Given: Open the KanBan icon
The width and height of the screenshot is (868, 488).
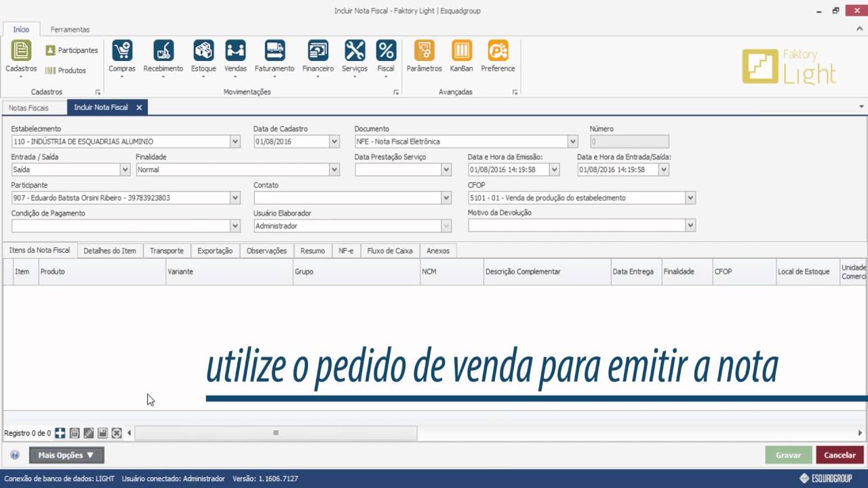Looking at the screenshot, I should [x=462, y=56].
